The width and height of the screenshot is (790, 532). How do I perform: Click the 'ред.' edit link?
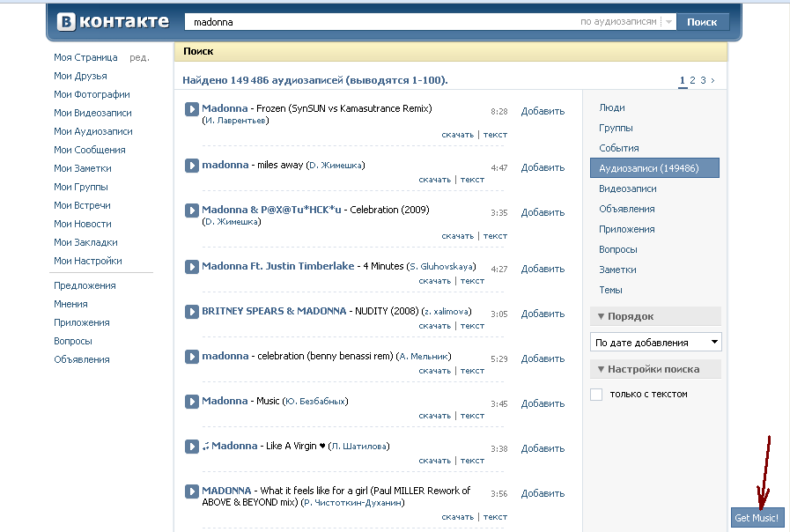[x=139, y=58]
